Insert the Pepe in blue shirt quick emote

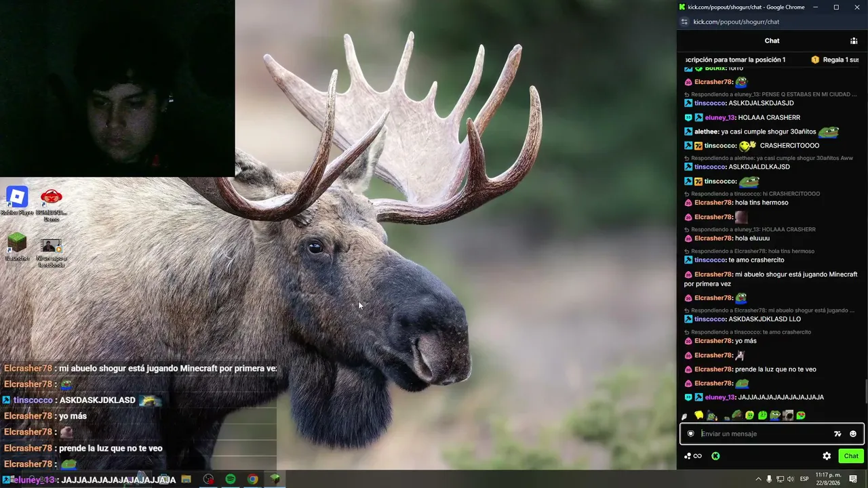(x=775, y=415)
